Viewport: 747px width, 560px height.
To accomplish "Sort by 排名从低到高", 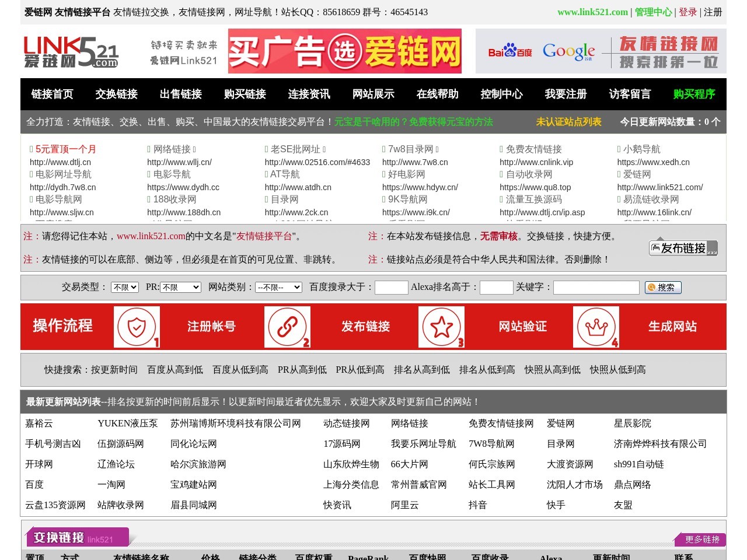I will [487, 370].
